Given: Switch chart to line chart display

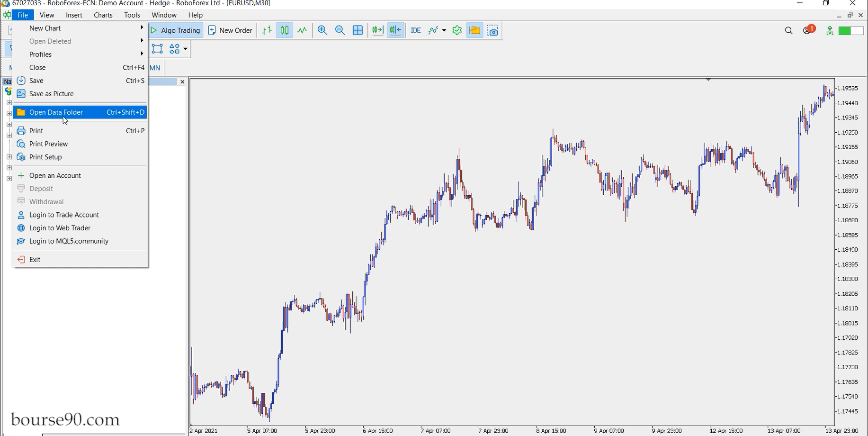Looking at the screenshot, I should pos(302,30).
